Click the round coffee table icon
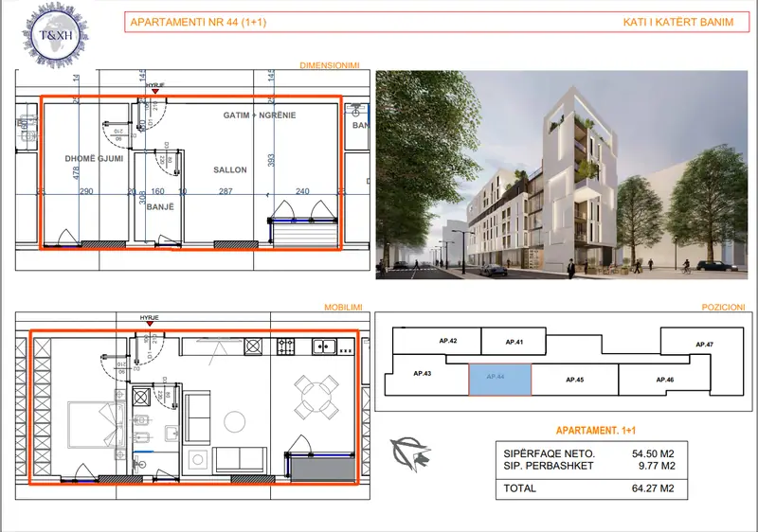This screenshot has height=532, width=758. [x=234, y=421]
